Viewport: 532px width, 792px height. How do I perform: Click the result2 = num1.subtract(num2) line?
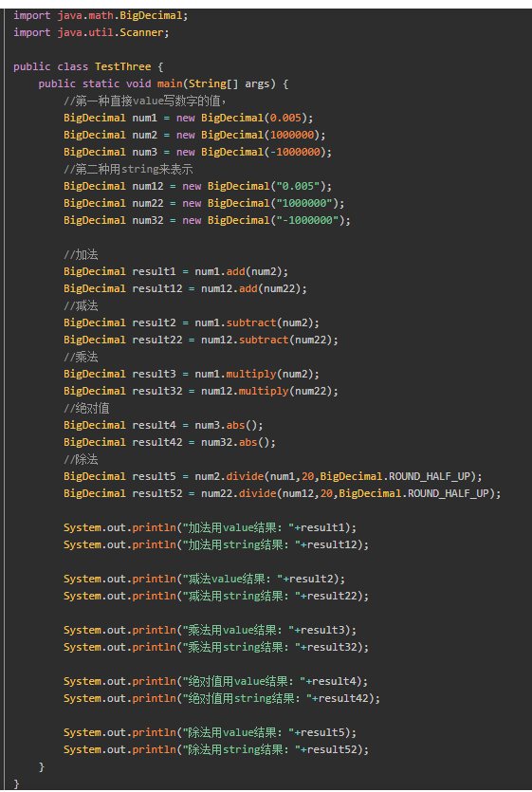tap(192, 322)
